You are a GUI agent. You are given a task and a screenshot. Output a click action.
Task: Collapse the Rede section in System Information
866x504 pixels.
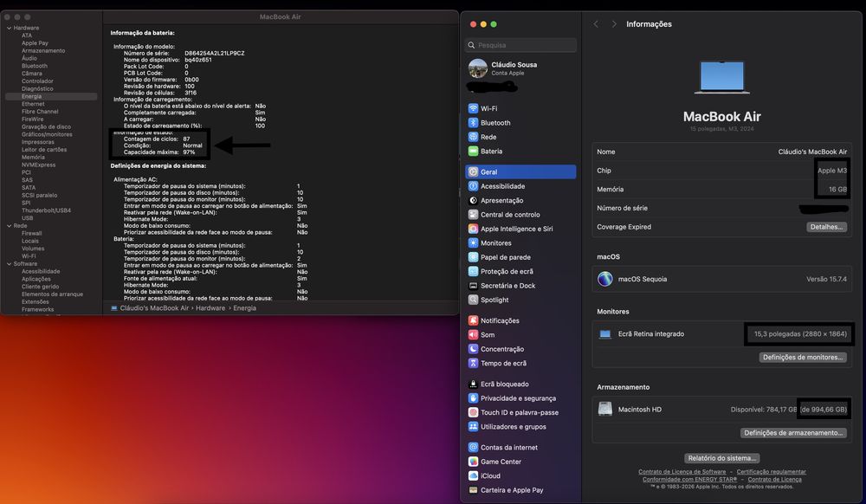pos(9,226)
